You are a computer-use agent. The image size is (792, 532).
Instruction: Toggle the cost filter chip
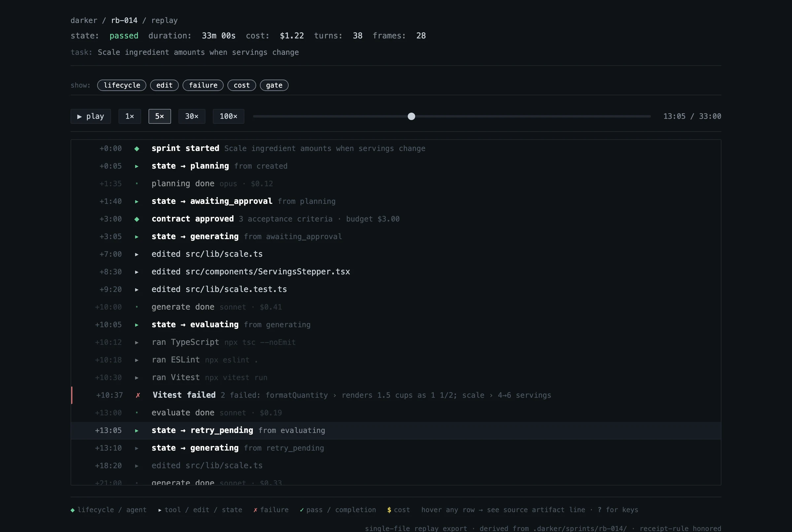[242, 85]
